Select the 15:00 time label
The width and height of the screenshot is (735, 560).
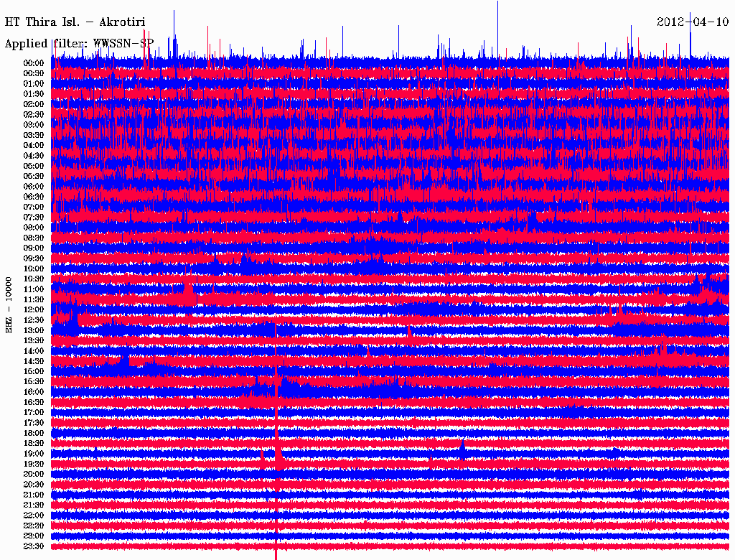pos(34,371)
